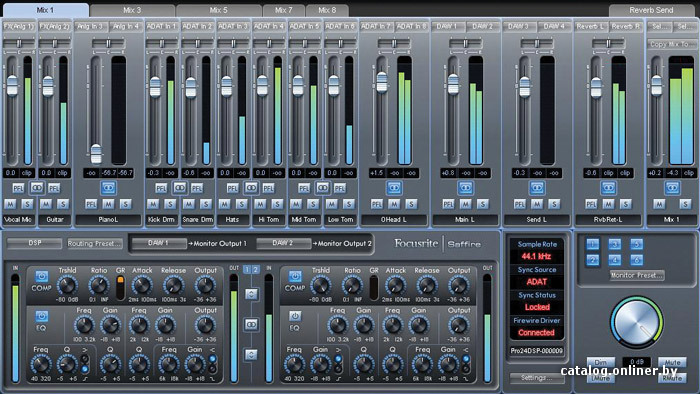Click stereo link icon on OHead L channel
Image resolution: width=700 pixels, height=394 pixels.
tap(394, 188)
